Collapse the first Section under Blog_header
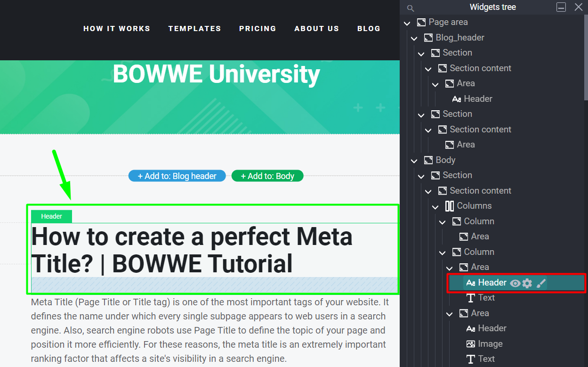 coord(421,54)
